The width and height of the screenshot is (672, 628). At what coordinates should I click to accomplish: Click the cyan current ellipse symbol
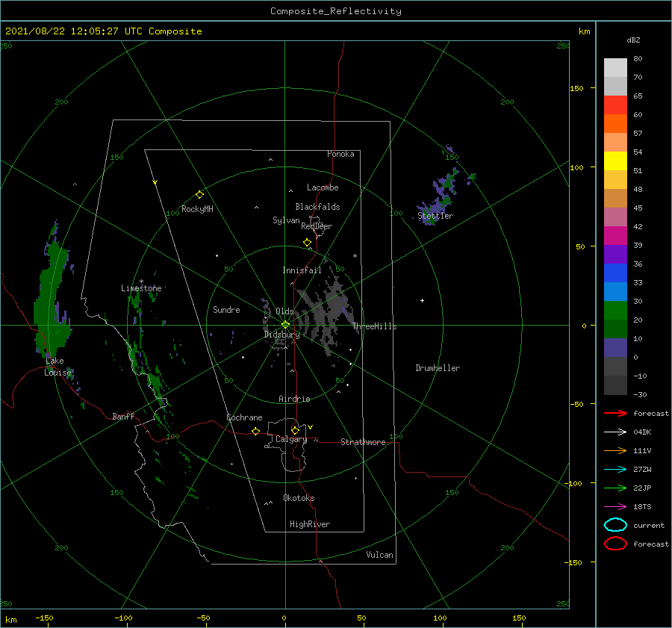tap(615, 525)
